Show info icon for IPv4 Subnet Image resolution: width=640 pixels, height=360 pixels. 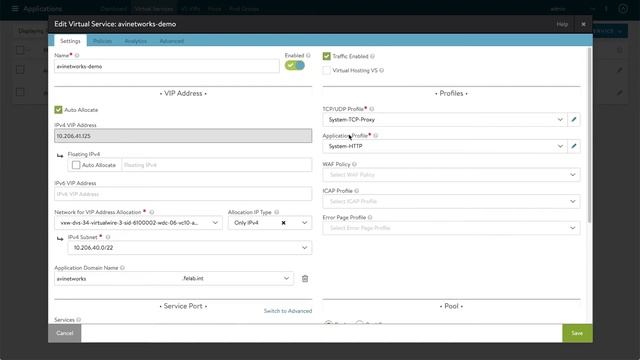pos(108,237)
